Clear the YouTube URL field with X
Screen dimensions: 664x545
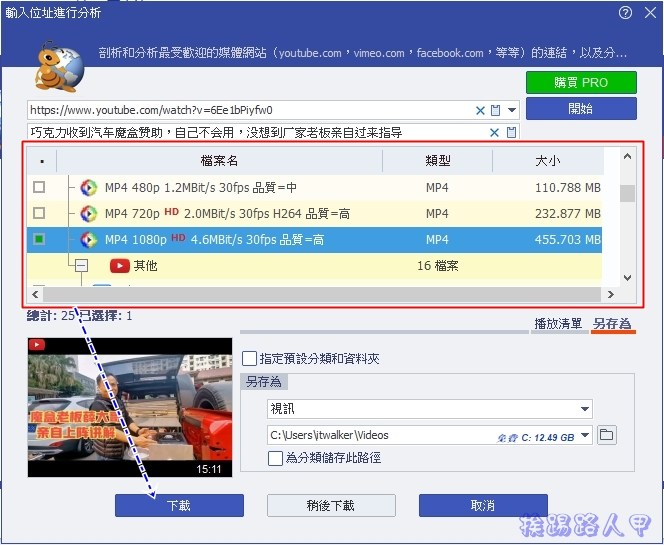pos(480,111)
